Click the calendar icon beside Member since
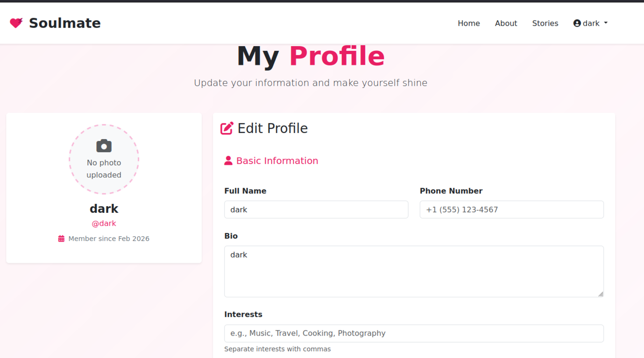644x358 pixels. [x=61, y=239]
